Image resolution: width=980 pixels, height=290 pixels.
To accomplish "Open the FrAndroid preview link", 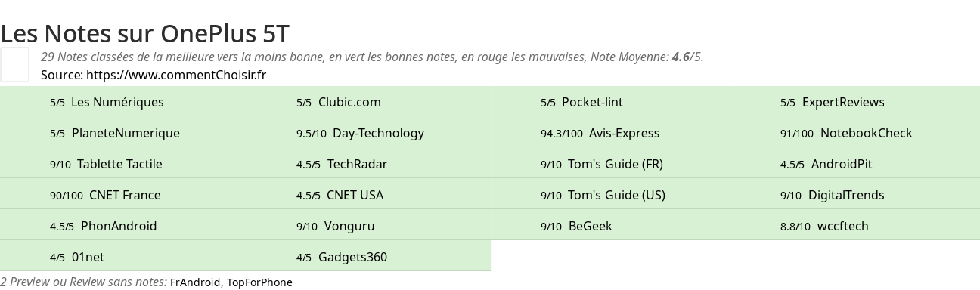I will [x=196, y=282].
